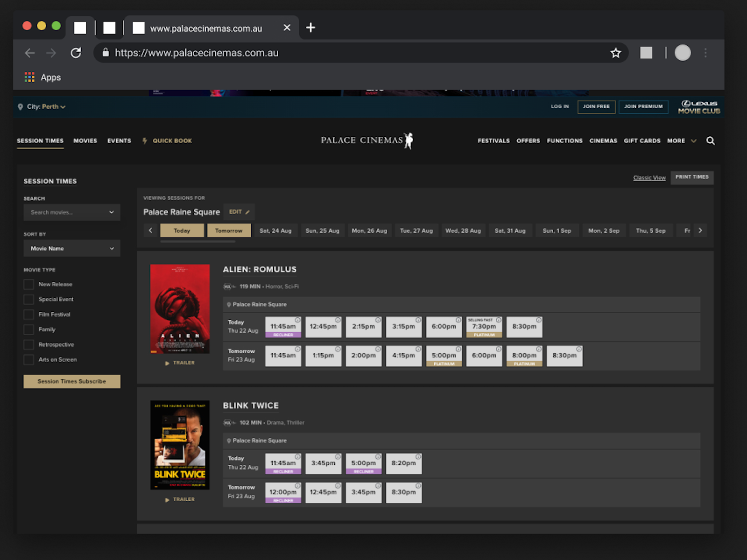Bookmark the page with the star icon
The height and width of the screenshot is (560, 747).
tap(616, 53)
